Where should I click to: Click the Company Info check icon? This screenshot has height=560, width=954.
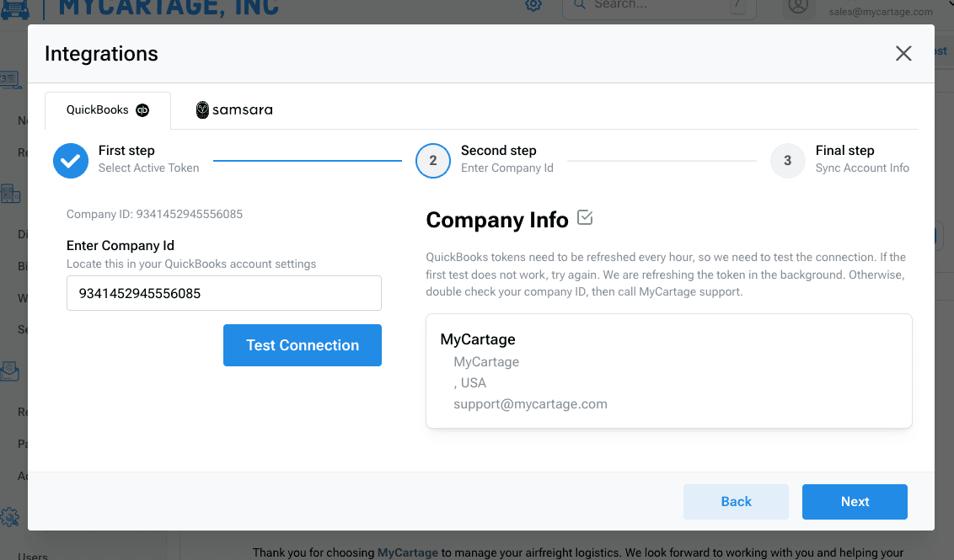pyautogui.click(x=585, y=217)
